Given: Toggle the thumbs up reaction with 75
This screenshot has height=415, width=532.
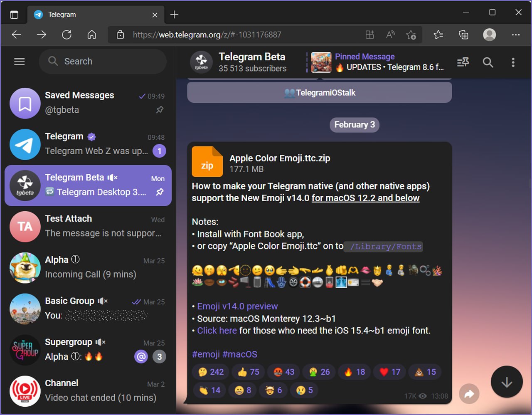Looking at the screenshot, I should [x=249, y=372].
